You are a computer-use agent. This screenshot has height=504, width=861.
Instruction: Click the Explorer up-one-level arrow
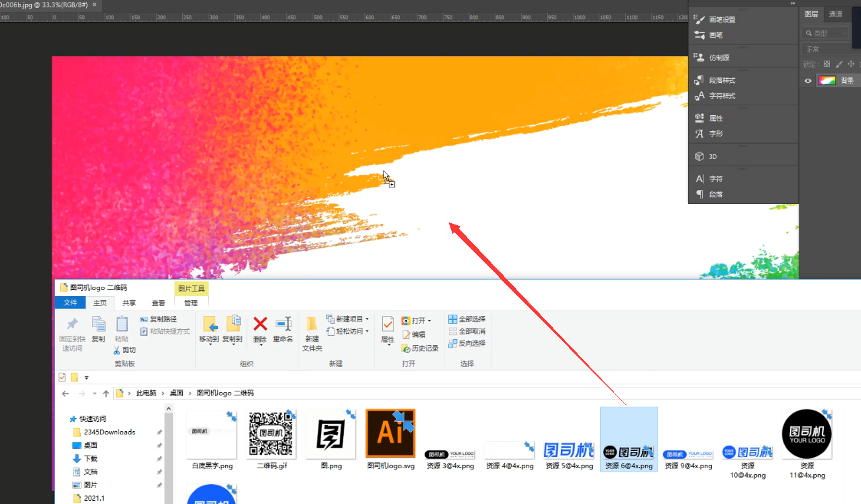[x=106, y=393]
